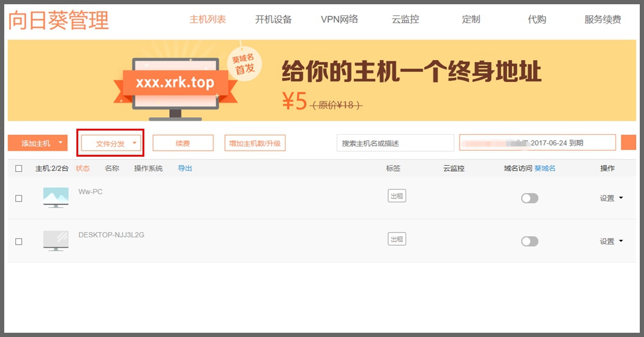This screenshot has width=644, height=337.
Task: Click the 出租 tag in the DESKTOP-NJJ3L2G row
Action: tap(397, 239)
